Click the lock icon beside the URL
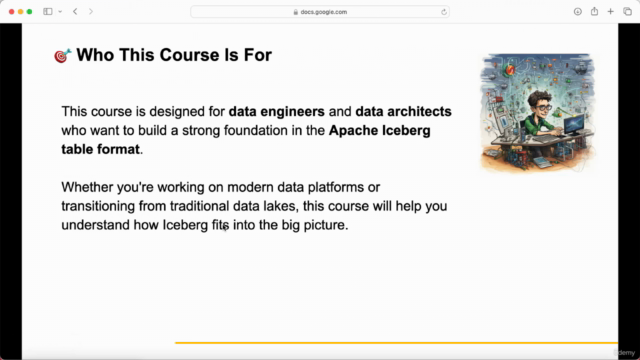 point(296,12)
